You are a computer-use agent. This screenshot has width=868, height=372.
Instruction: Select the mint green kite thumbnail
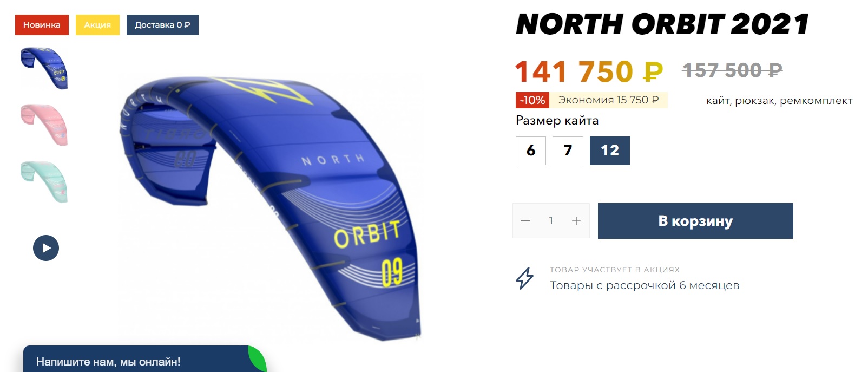(x=44, y=182)
